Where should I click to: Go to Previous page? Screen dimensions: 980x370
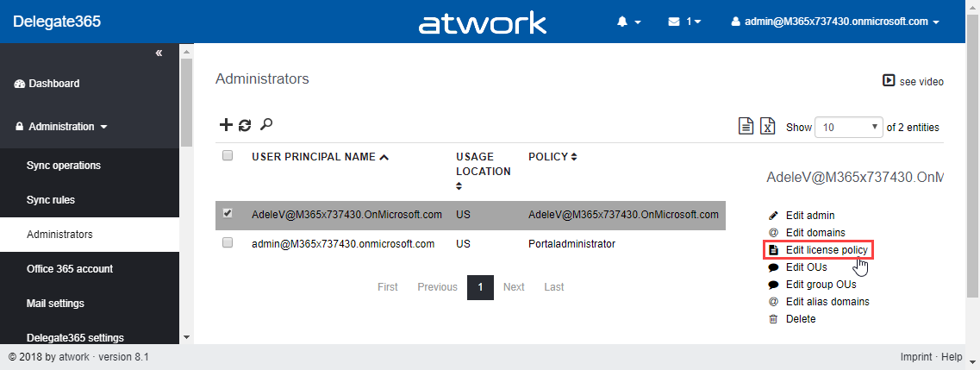point(438,287)
